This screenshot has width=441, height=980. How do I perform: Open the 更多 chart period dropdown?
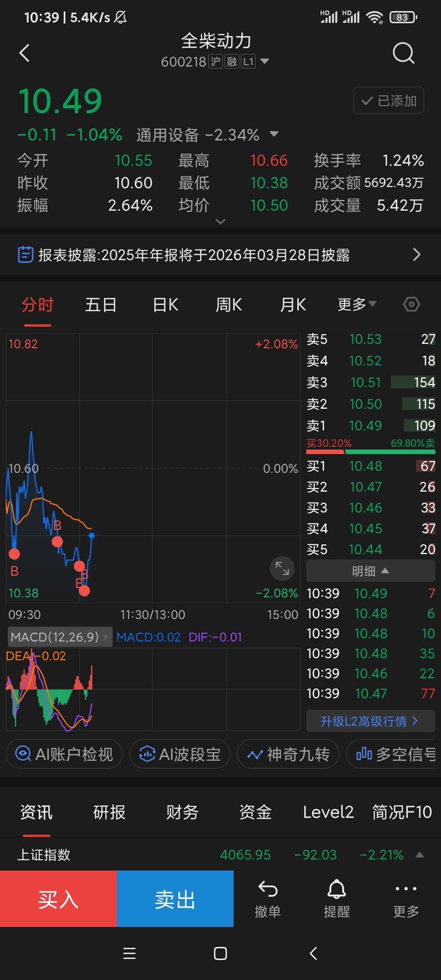(x=356, y=305)
